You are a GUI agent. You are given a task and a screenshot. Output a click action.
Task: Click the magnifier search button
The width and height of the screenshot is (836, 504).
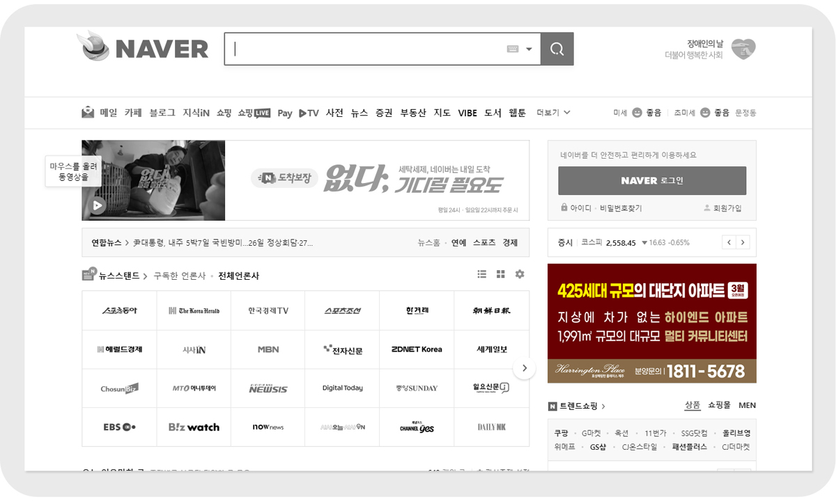557,49
